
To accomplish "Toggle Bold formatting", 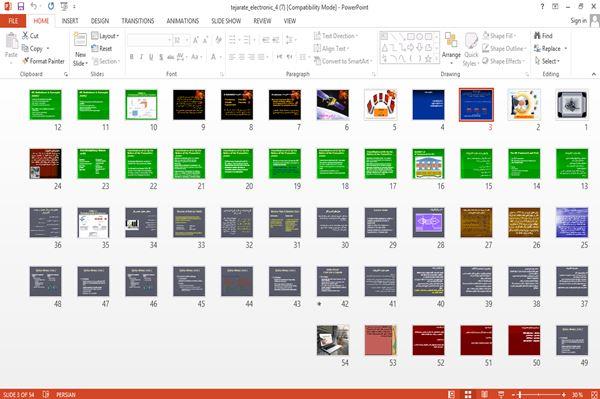I will click(132, 57).
